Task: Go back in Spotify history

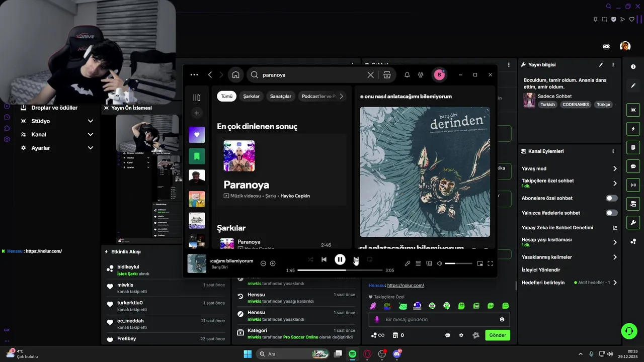Action: click(210, 75)
